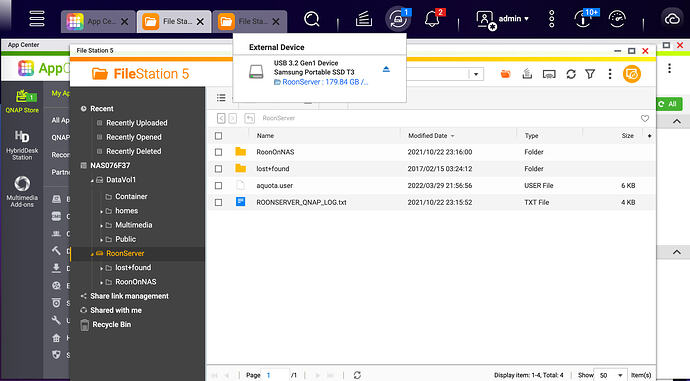Viewport: 690px width, 381px height.
Task: Check the ROONSERVER_QNAP_LOG.txt row checkbox
Action: point(218,202)
